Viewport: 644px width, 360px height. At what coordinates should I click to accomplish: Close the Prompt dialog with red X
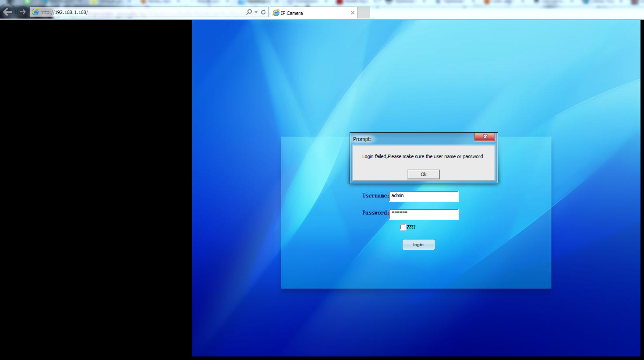tap(485, 137)
